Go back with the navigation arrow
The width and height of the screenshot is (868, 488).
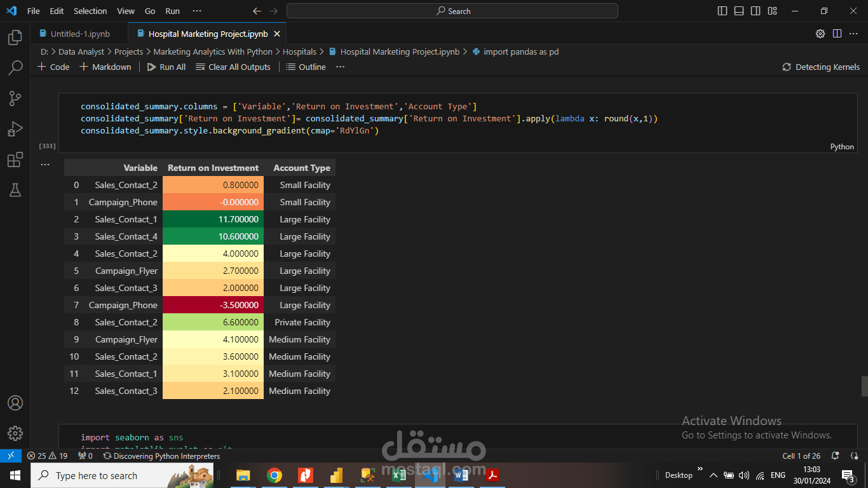tap(257, 11)
